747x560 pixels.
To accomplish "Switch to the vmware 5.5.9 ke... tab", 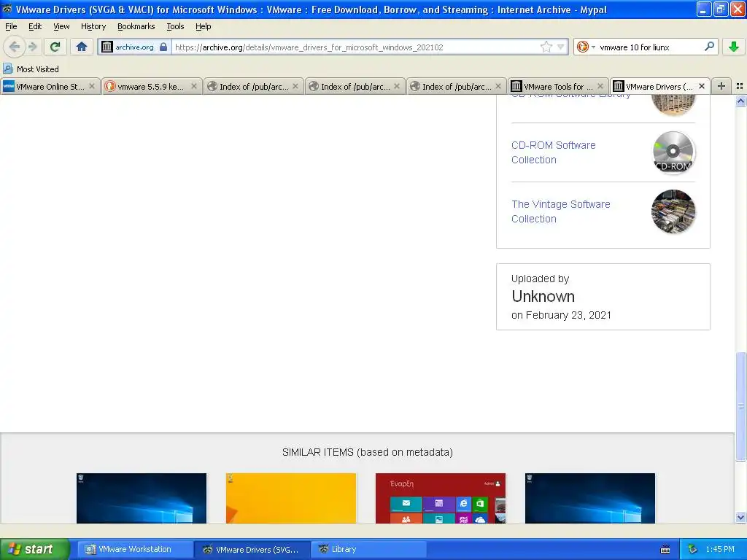I will click(150, 86).
